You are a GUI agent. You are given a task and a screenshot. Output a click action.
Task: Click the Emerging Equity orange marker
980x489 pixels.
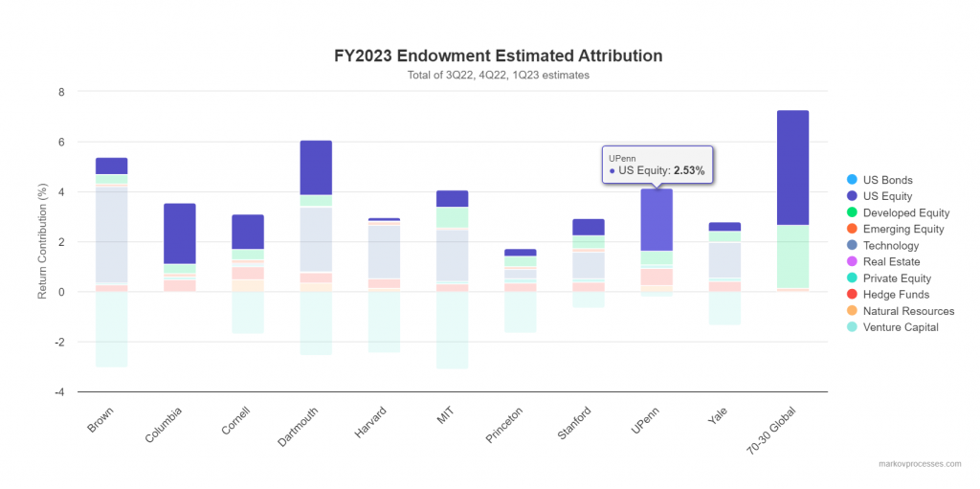point(851,229)
